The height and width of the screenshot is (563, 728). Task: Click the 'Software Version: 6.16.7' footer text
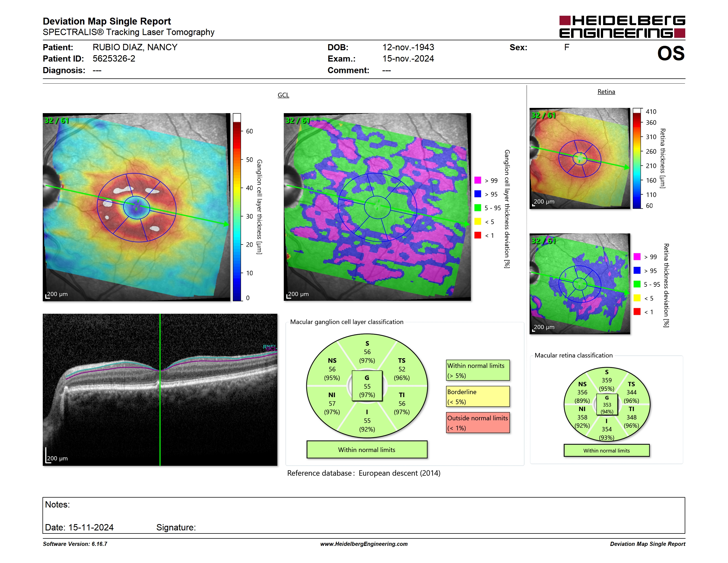pos(75,544)
